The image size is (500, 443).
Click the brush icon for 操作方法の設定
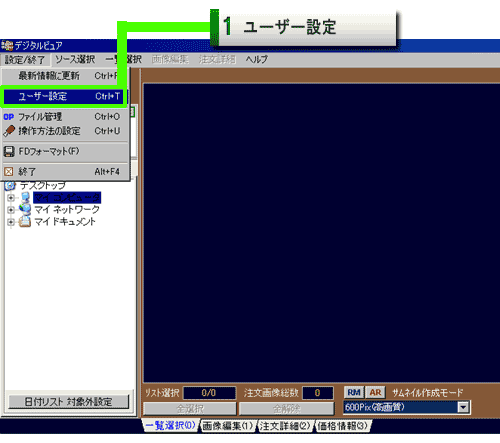[x=9, y=131]
